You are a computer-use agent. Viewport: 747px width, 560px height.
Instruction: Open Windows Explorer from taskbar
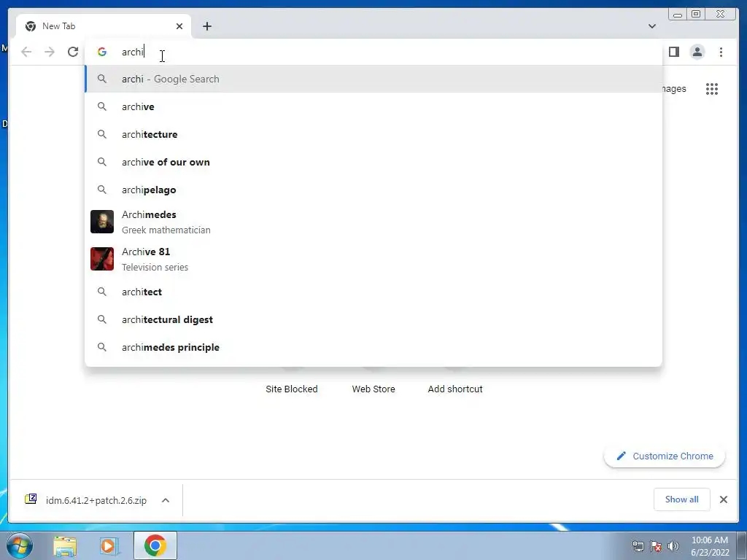click(65, 546)
